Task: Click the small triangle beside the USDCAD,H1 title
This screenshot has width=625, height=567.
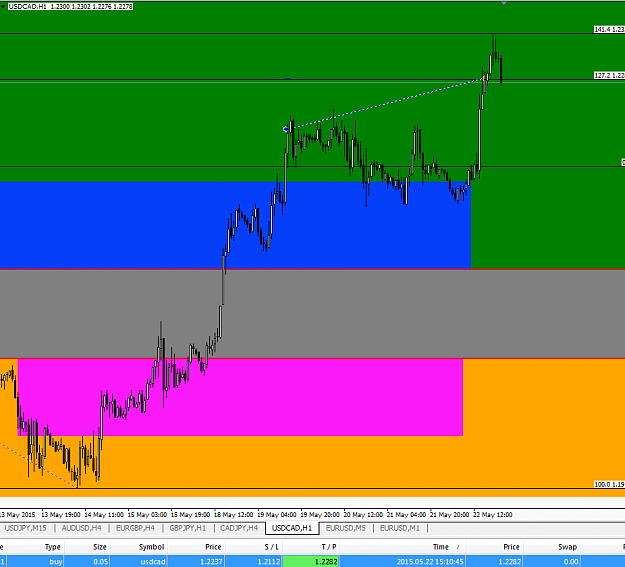Action: (3, 6)
